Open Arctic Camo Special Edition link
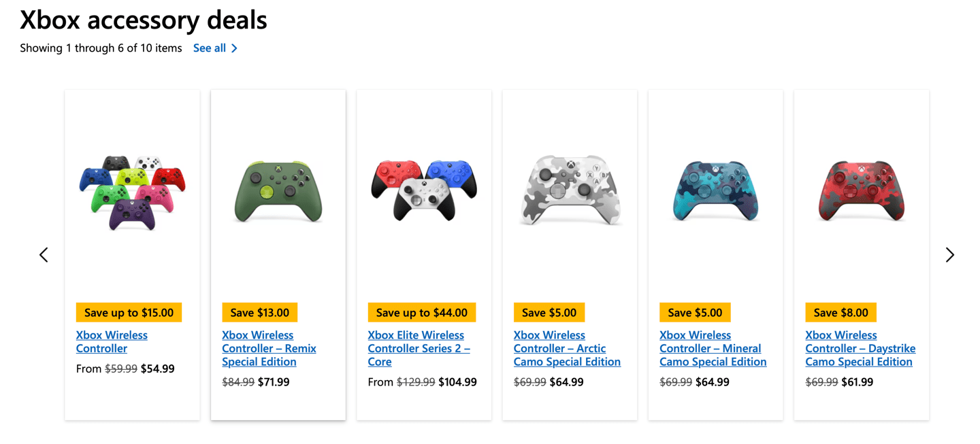Image resolution: width=980 pixels, height=444 pixels. pos(567,349)
